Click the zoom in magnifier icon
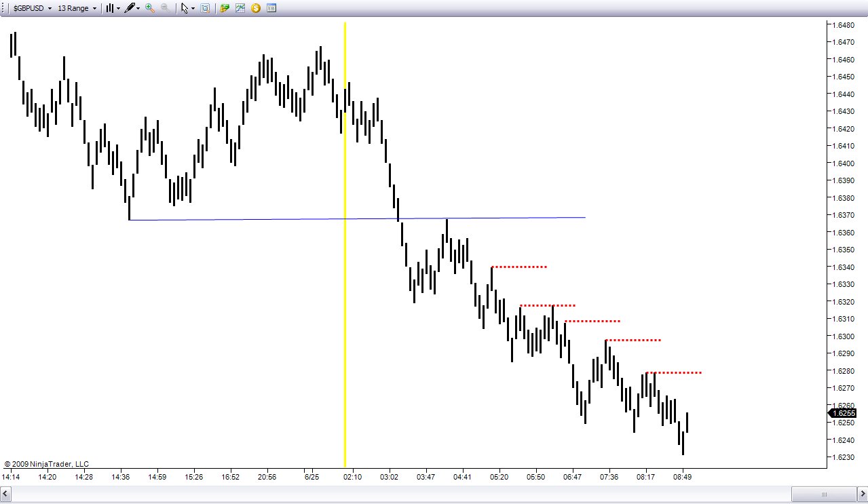The image size is (868, 504). click(x=150, y=9)
